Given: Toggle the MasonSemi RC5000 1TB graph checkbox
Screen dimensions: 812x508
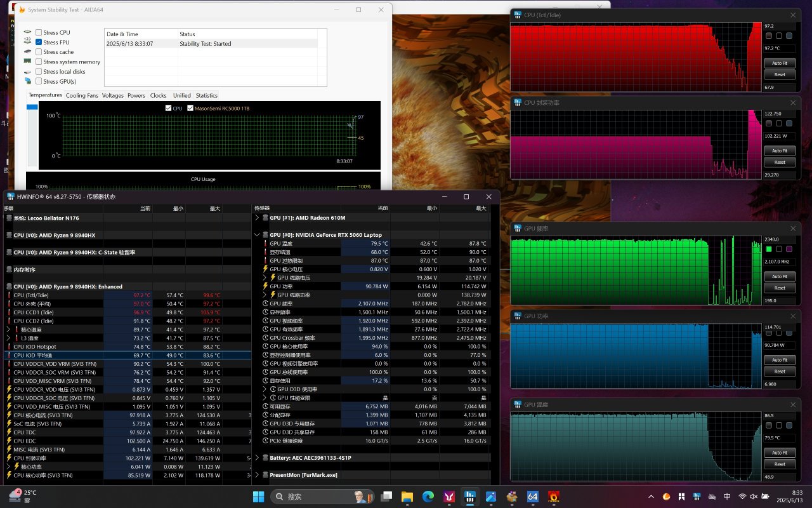Looking at the screenshot, I should [x=190, y=109].
